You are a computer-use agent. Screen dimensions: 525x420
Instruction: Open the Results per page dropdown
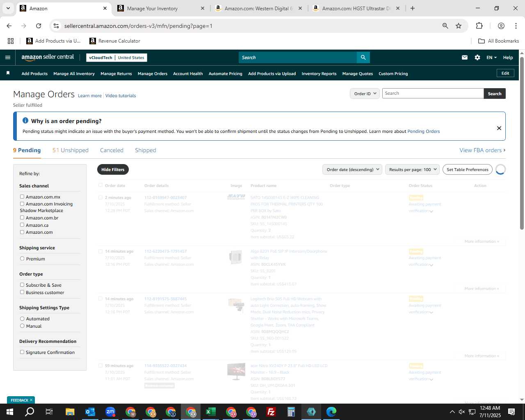[x=412, y=169]
